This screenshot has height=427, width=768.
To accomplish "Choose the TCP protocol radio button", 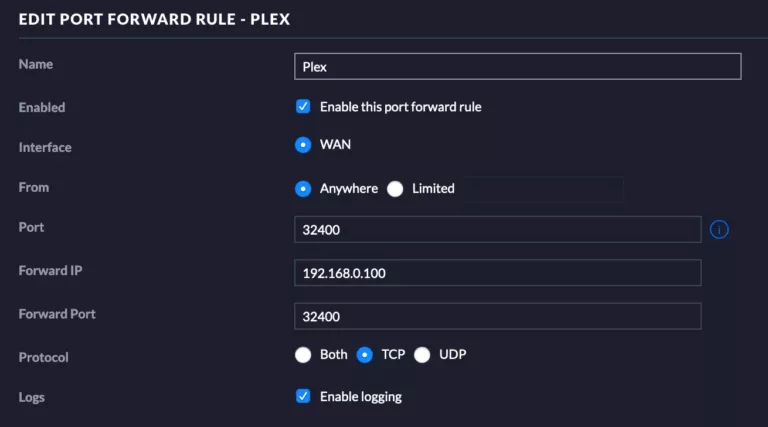I will coord(365,354).
